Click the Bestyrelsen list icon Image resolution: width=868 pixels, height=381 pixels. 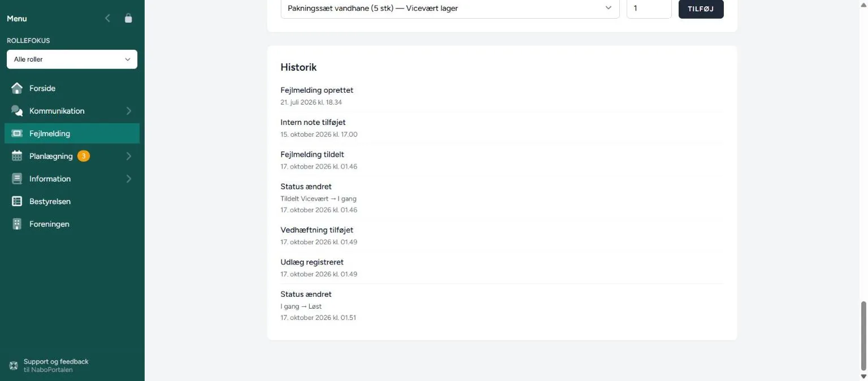(17, 201)
